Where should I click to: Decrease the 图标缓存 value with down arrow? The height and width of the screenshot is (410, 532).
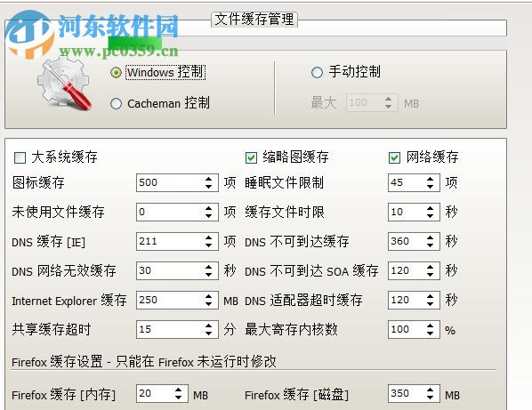pos(208,187)
